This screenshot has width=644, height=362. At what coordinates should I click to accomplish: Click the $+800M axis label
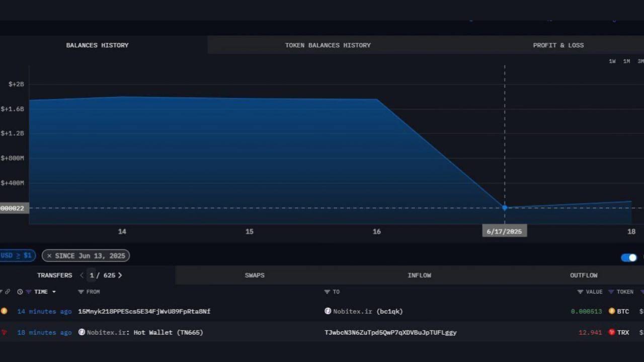click(x=12, y=158)
